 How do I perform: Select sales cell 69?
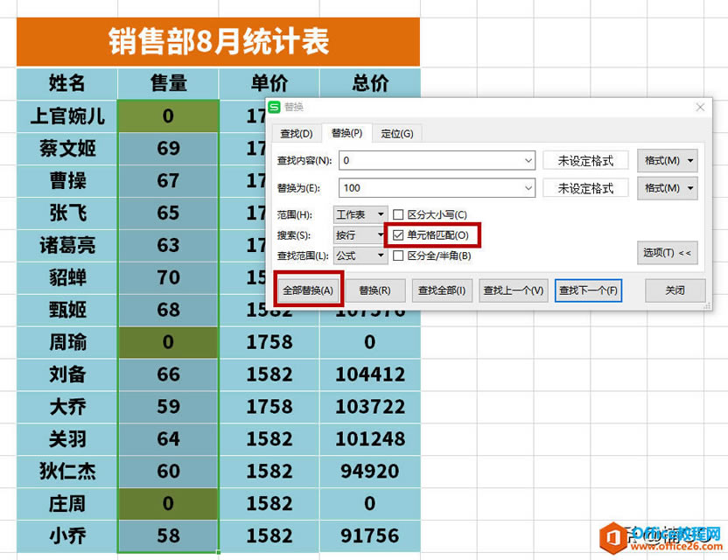pyautogui.click(x=168, y=149)
